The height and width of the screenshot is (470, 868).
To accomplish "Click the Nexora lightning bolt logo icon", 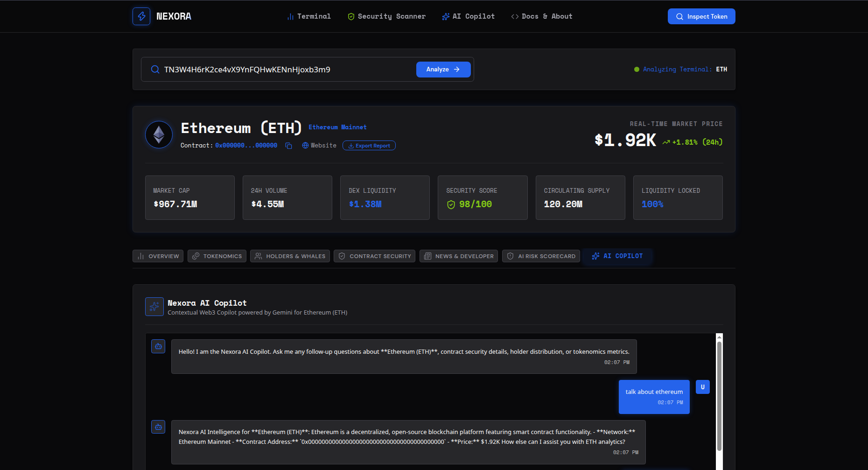I will click(x=141, y=16).
